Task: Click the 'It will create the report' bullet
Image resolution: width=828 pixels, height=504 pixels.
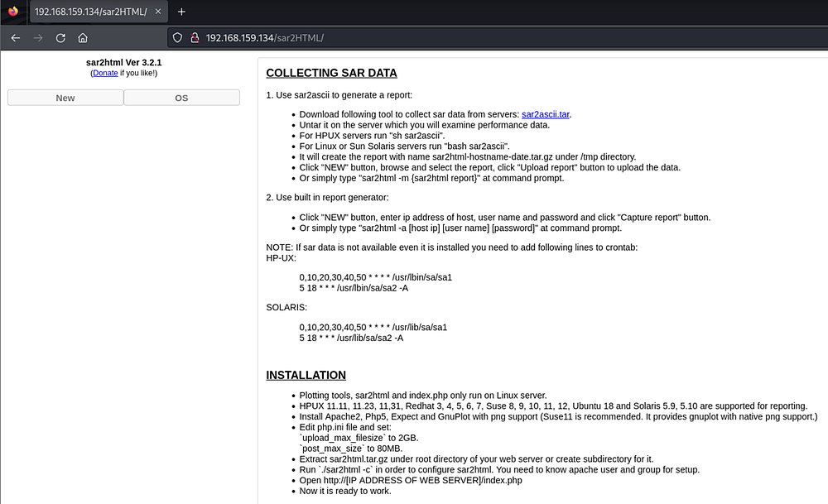Action: 468,156
